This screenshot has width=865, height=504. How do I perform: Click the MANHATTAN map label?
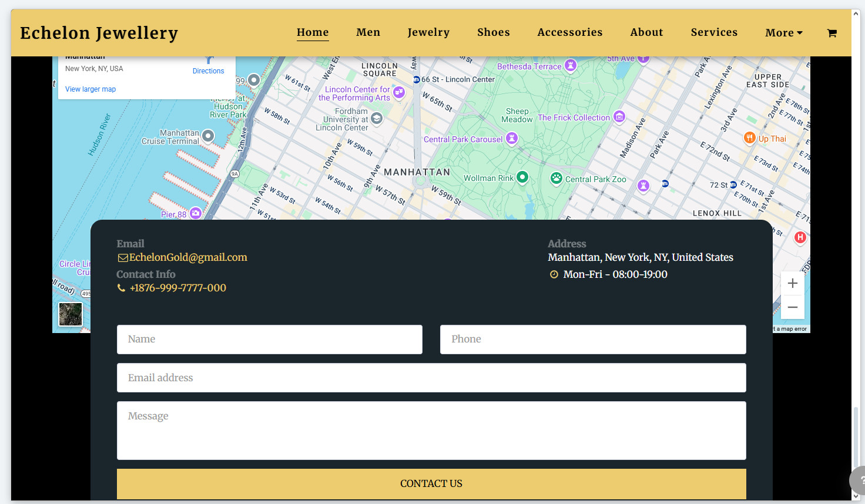coord(417,172)
